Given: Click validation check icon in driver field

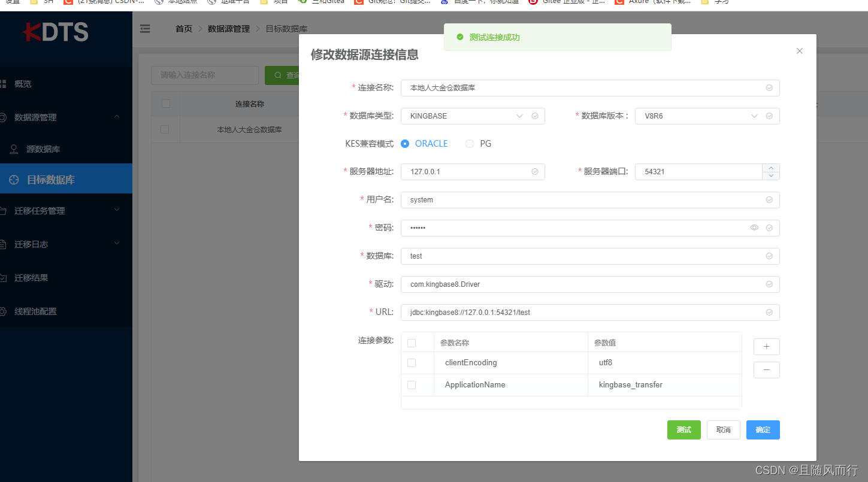Looking at the screenshot, I should pos(769,284).
